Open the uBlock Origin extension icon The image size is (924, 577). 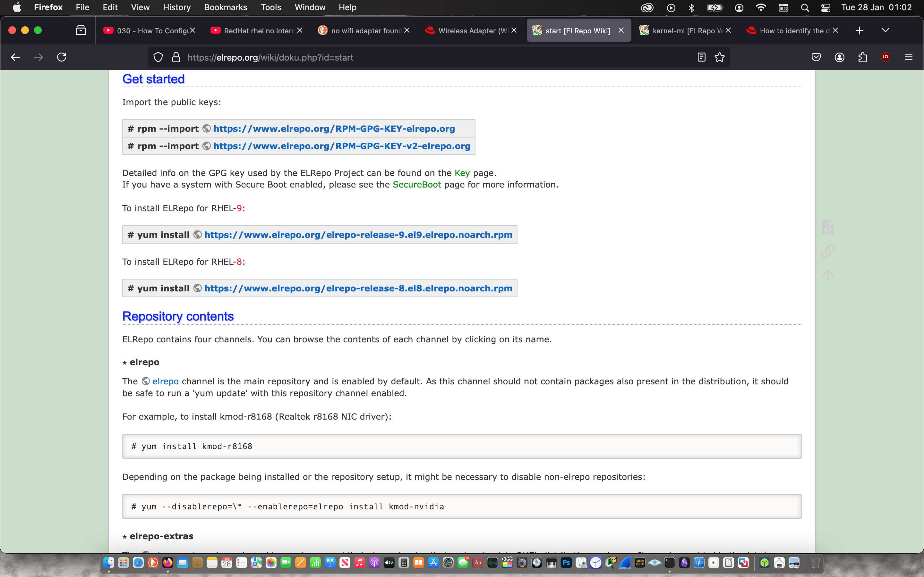click(885, 57)
